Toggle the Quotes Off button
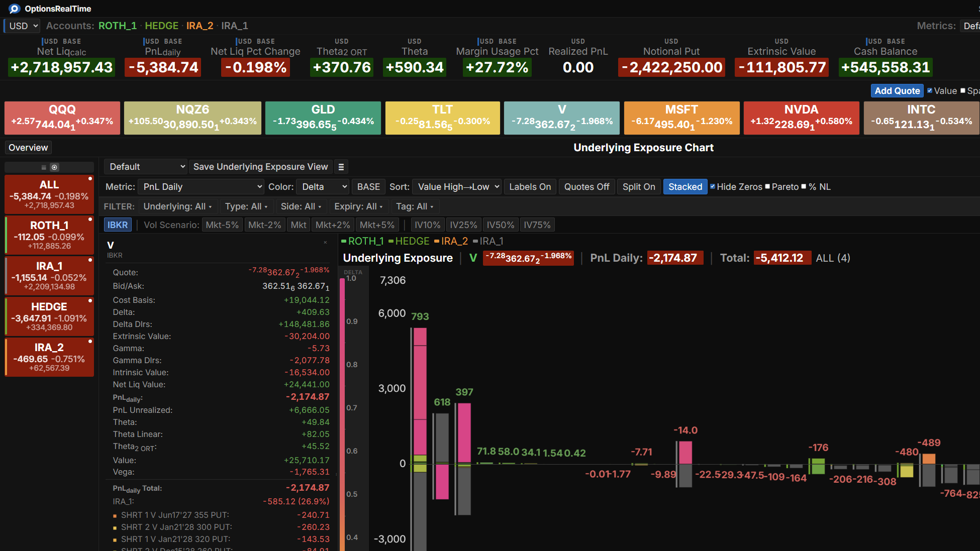 [x=586, y=187]
